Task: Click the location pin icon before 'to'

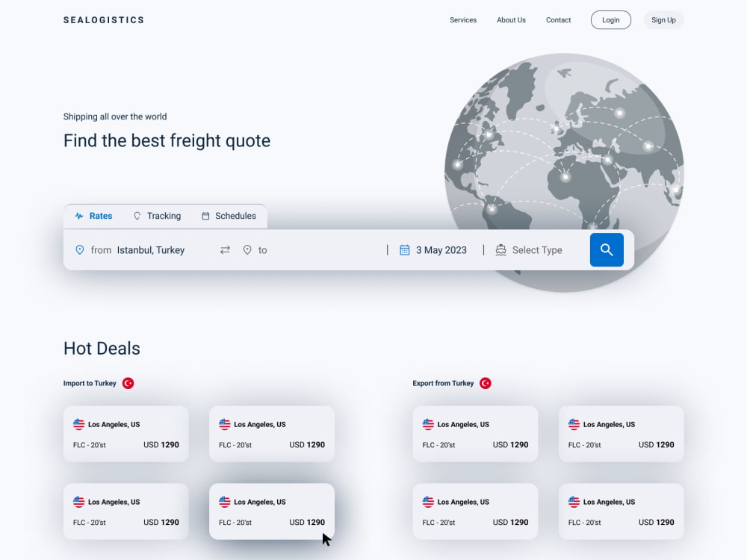Action: (x=247, y=249)
